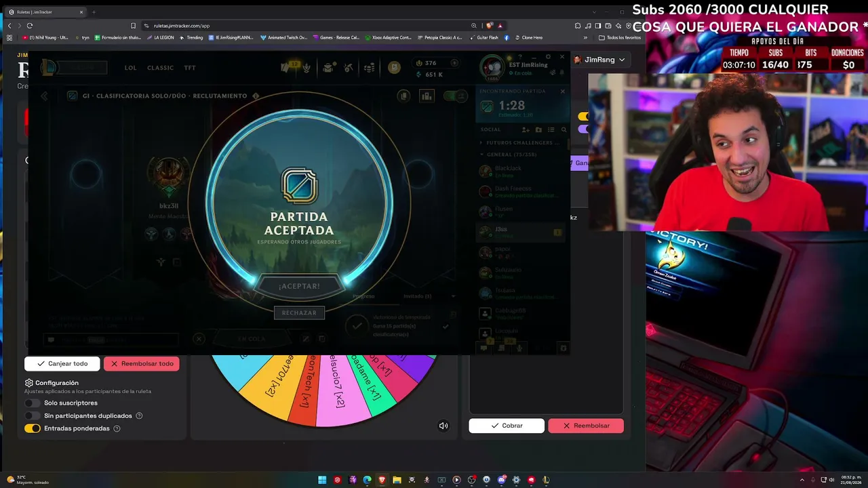The width and height of the screenshot is (868, 488).
Task: Open the CLASSIC tab in League client
Action: pos(161,68)
